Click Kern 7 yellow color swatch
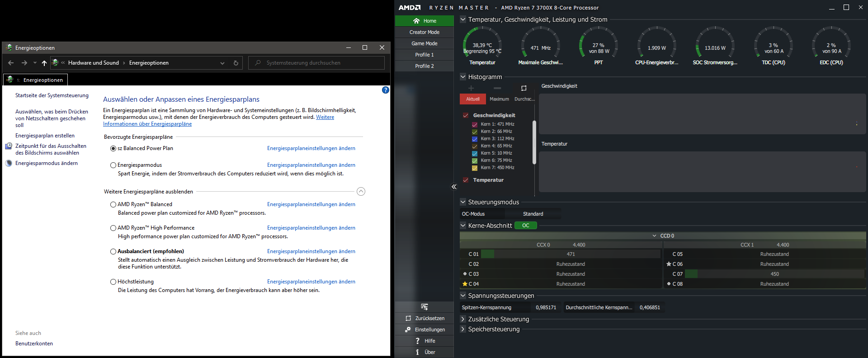The width and height of the screenshot is (868, 358). (475, 168)
